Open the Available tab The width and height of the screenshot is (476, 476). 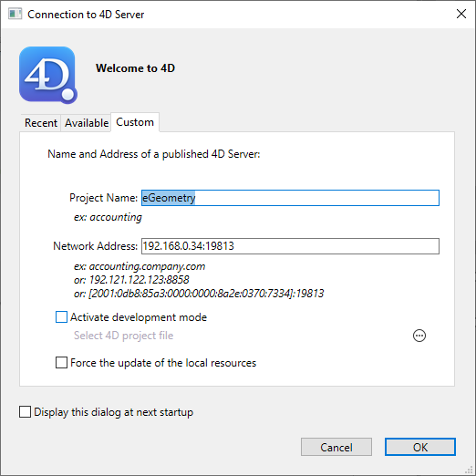point(87,123)
